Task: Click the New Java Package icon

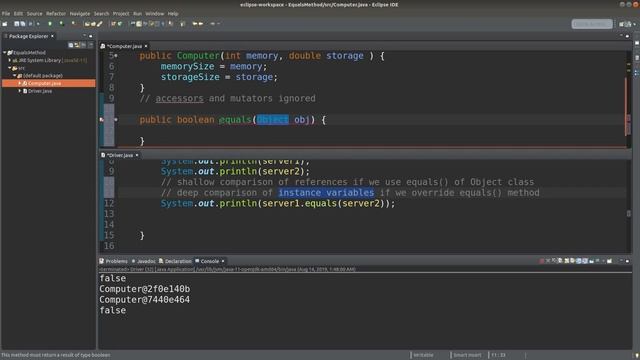Action: pyautogui.click(x=113, y=24)
